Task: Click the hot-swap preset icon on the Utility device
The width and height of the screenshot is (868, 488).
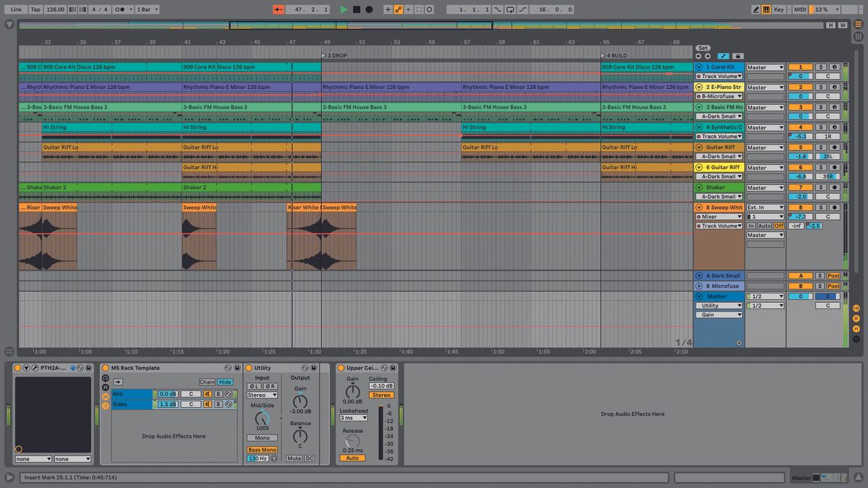Action: [x=305, y=368]
